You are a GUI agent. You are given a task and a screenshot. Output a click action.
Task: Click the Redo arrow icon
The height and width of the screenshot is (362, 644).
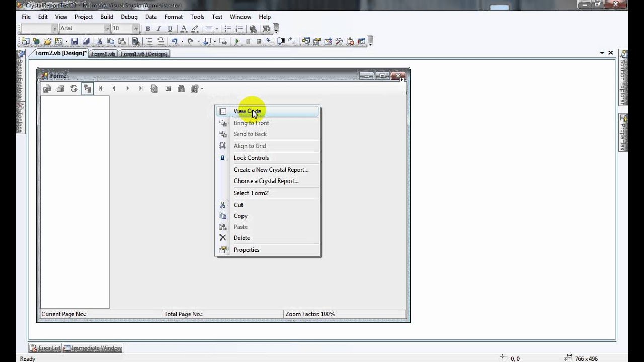coord(190,41)
